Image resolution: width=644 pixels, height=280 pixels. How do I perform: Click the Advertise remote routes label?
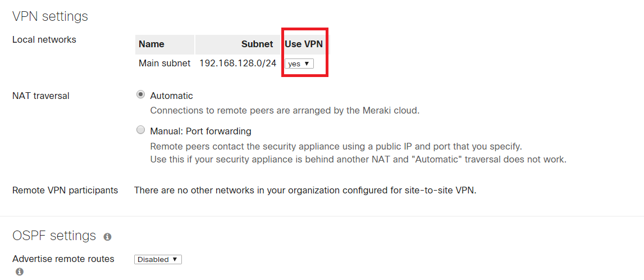click(x=63, y=259)
